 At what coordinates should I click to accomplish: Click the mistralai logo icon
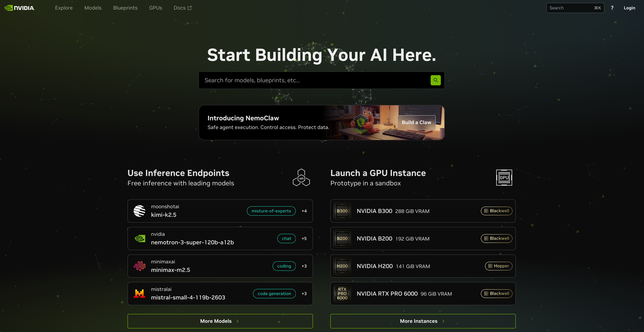coord(139,294)
